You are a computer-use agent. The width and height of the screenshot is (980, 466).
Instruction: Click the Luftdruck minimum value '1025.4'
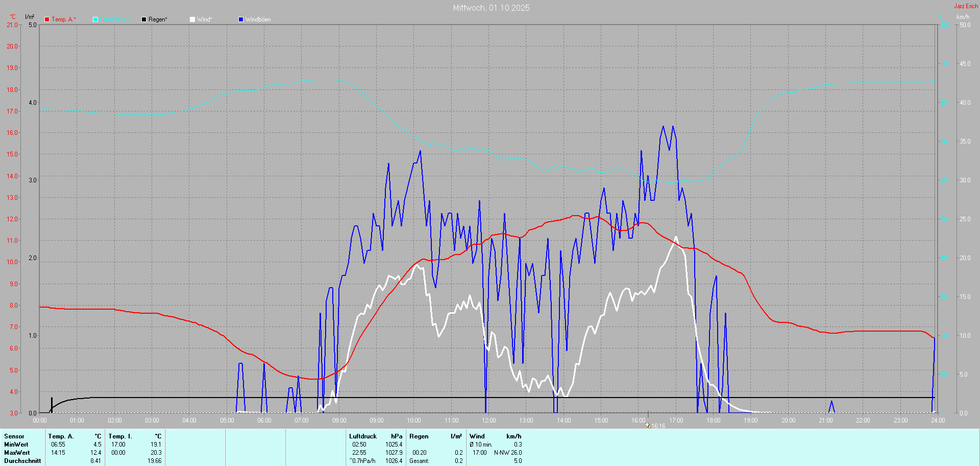[394, 445]
